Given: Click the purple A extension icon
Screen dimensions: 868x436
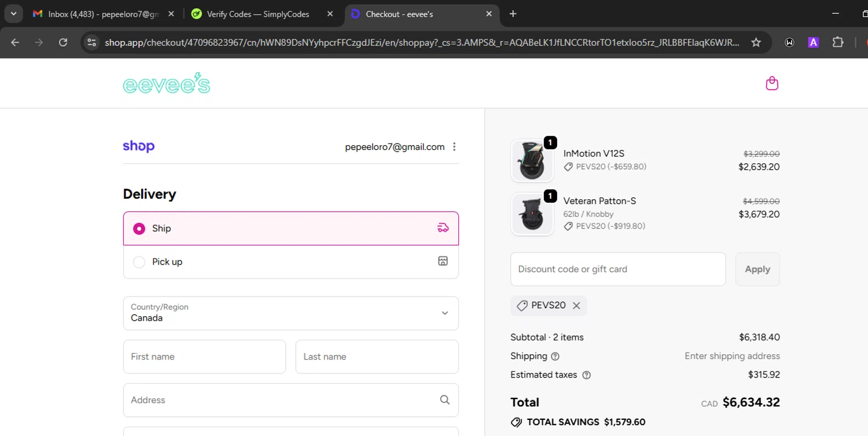Looking at the screenshot, I should (x=813, y=42).
